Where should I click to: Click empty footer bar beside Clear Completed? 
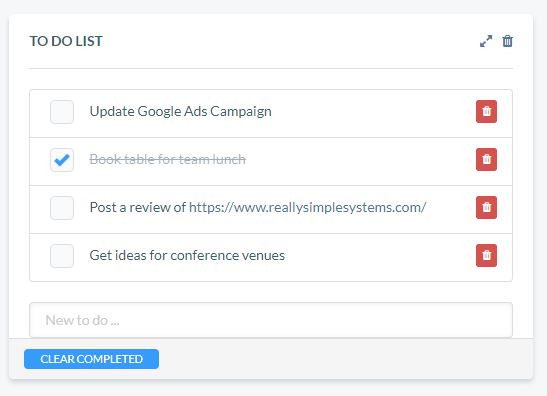pyautogui.click(x=345, y=359)
